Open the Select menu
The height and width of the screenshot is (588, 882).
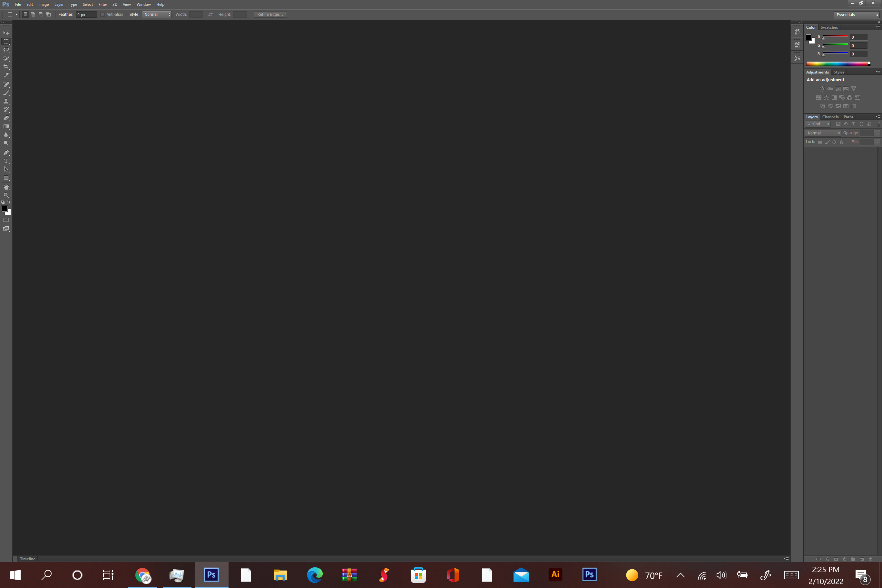(x=87, y=5)
